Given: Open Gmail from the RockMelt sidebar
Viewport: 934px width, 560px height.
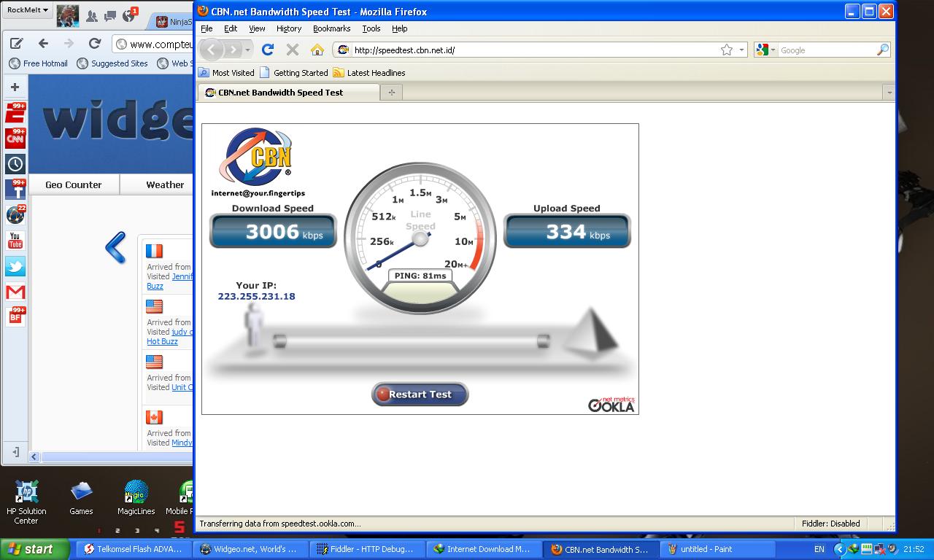Looking at the screenshot, I should click(x=15, y=292).
